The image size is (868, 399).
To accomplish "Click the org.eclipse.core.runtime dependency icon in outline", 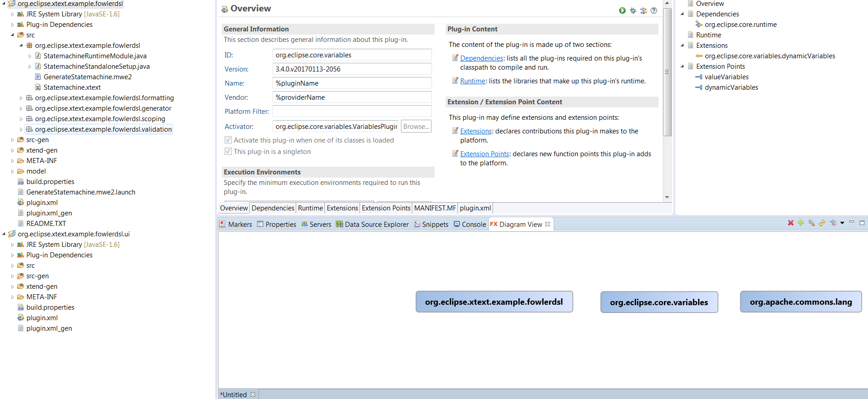I will coord(699,24).
